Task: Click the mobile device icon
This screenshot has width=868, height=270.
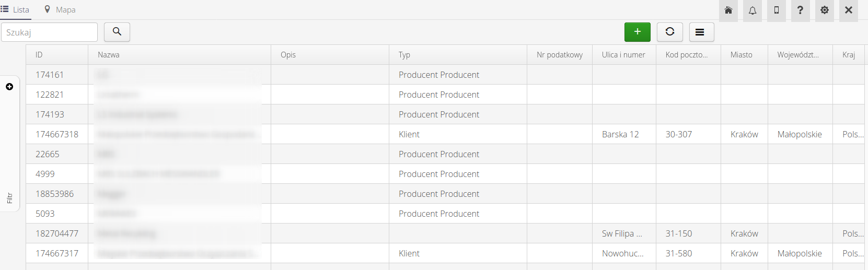Action: point(777,10)
